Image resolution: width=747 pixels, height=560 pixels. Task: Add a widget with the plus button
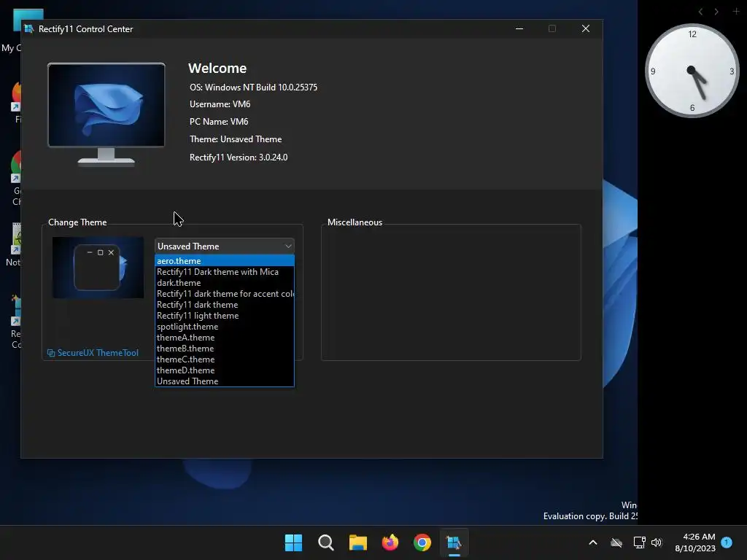point(736,11)
